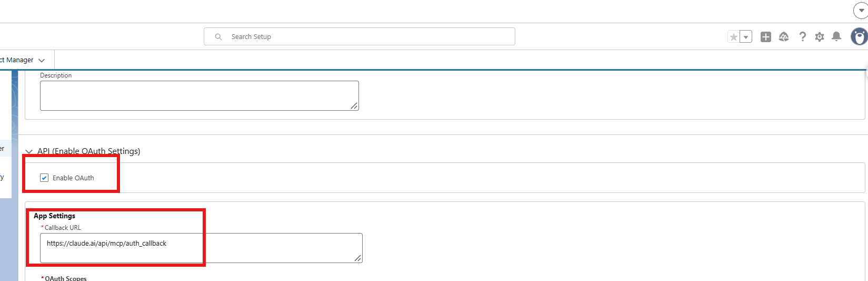Image resolution: width=868 pixels, height=281 pixels.
Task: Click the favorites star icon
Action: (733, 37)
